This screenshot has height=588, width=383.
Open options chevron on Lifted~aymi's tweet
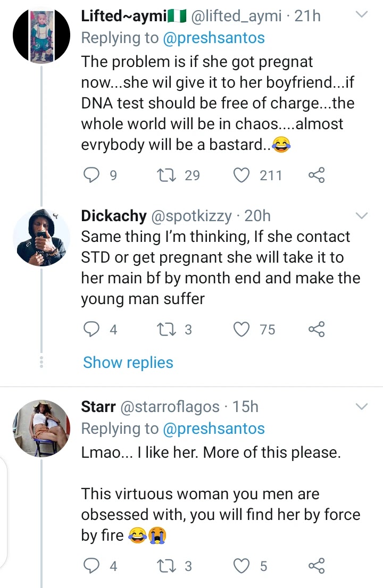(x=361, y=16)
